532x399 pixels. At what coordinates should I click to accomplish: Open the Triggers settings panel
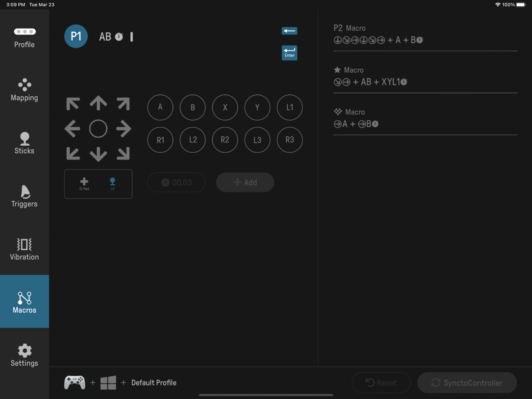coord(24,196)
